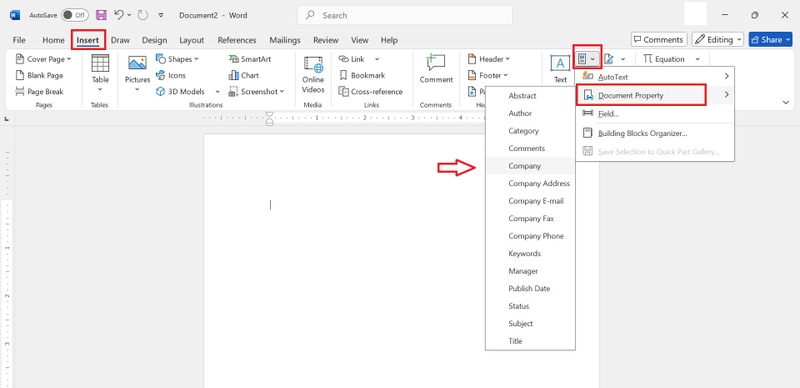Click the Text Box icon
The height and width of the screenshot is (388, 800).
click(x=560, y=63)
